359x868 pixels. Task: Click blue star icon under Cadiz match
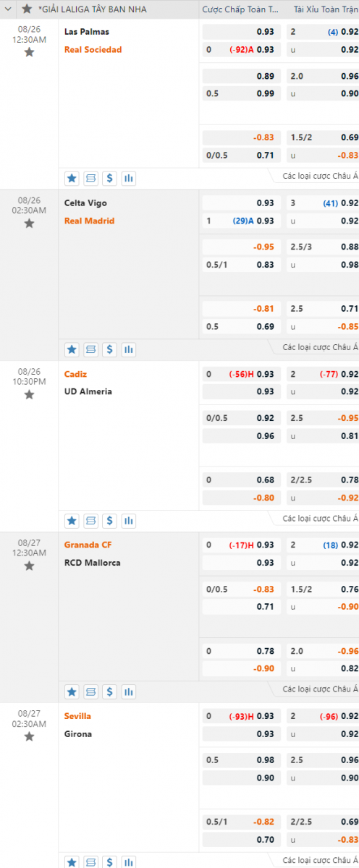click(72, 520)
